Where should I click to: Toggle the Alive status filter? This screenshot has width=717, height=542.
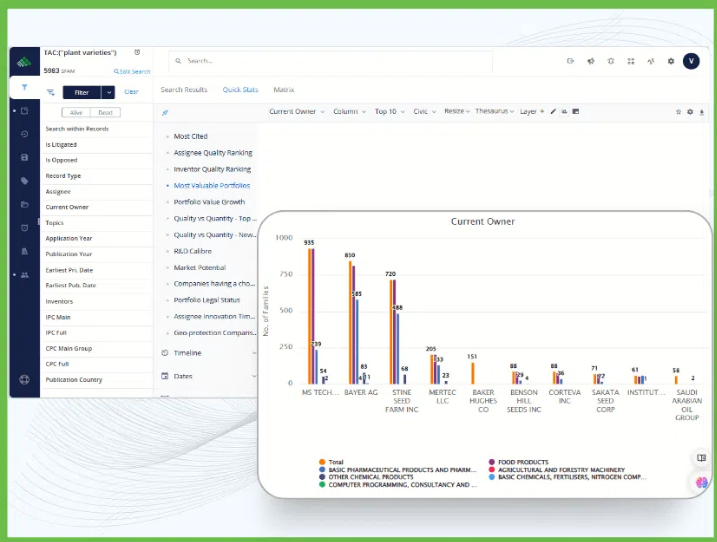[75, 113]
